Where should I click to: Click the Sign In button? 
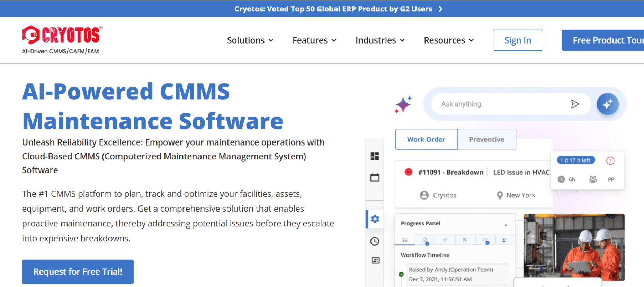click(x=518, y=40)
